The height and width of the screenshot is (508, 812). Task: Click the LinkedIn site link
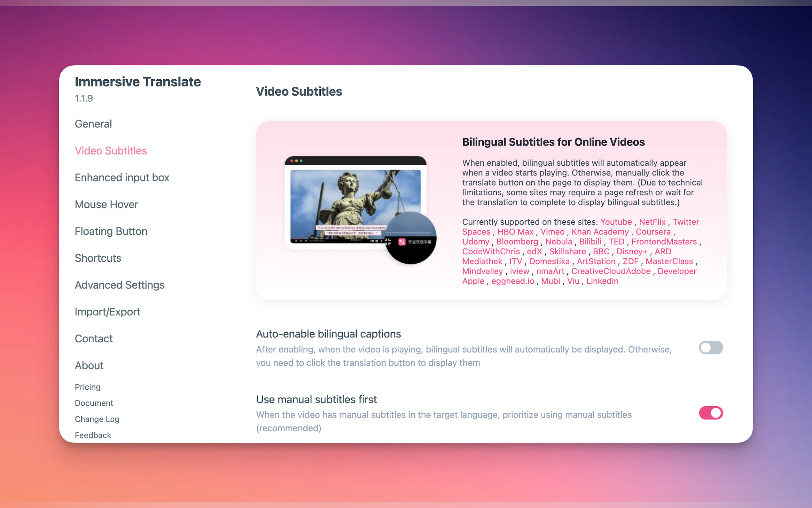point(602,281)
